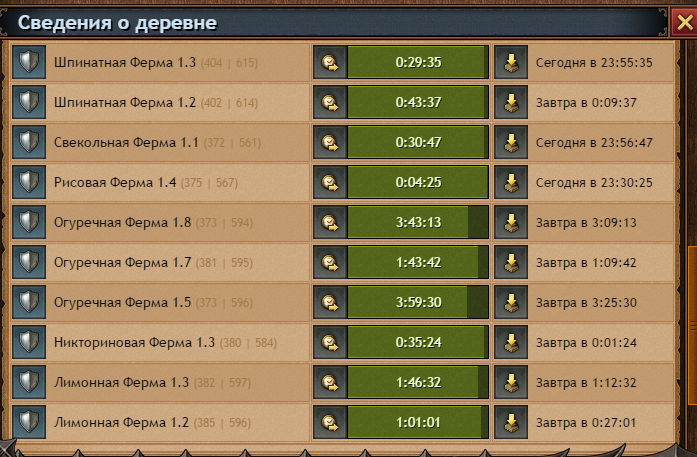Click shield icon for Лимонная Ферма 1.2
This screenshot has height=457, width=697.
(29, 422)
